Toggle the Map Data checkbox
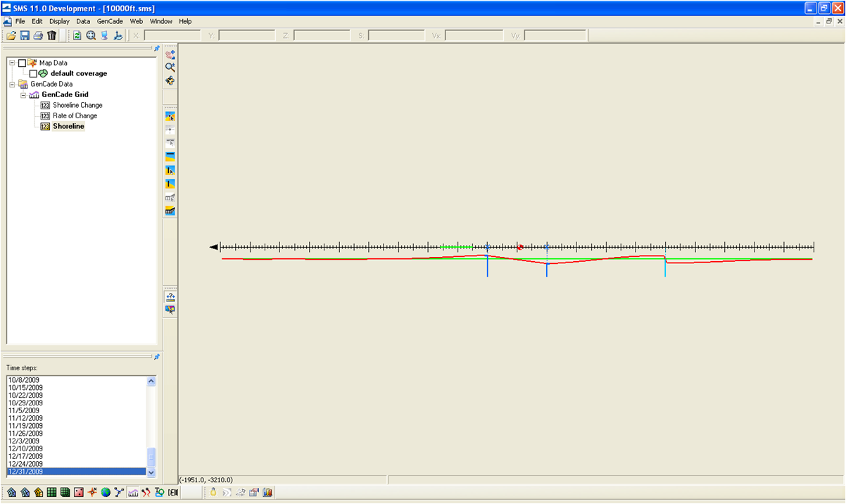846x504 pixels. pos(22,63)
